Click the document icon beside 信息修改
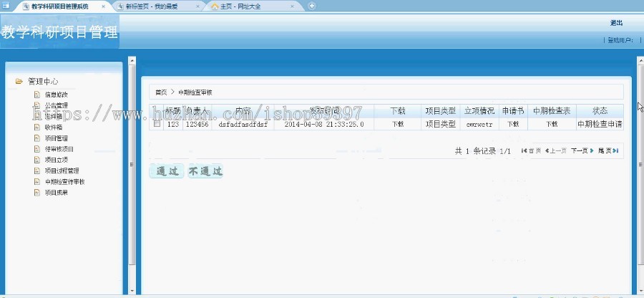644x298 pixels. 37,95
